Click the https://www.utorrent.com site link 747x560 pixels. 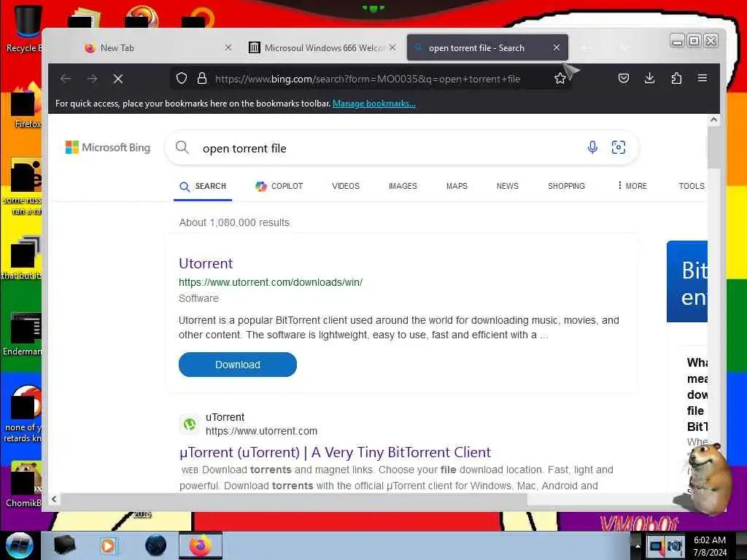tap(262, 431)
